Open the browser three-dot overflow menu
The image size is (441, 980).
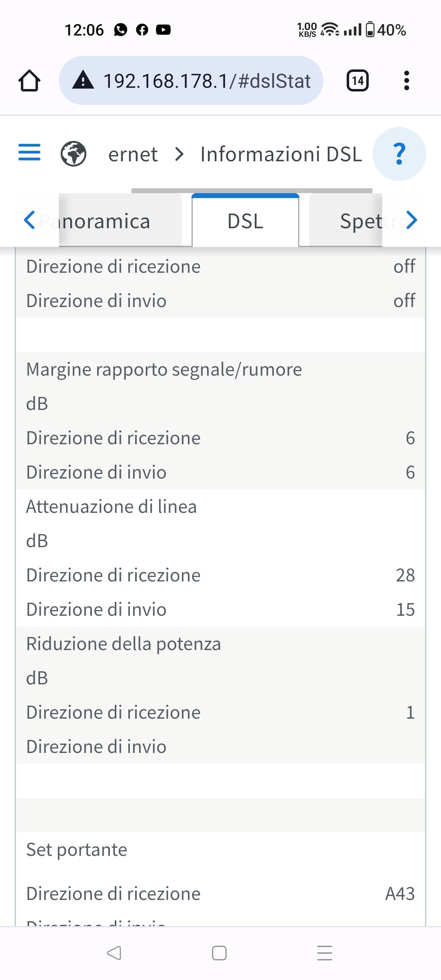coord(406,80)
